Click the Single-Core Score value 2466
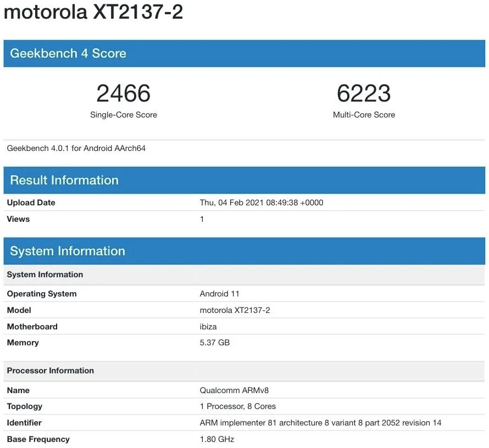Viewport: 489px width, 448px height. tap(123, 94)
